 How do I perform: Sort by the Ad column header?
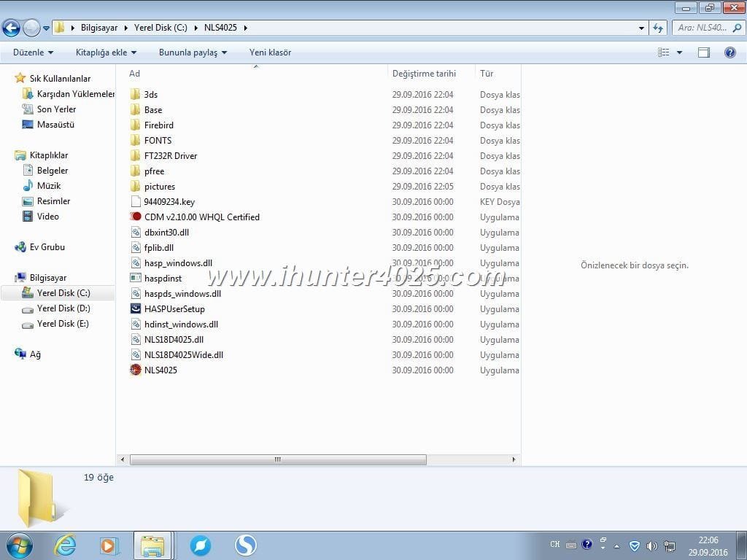[x=134, y=74]
